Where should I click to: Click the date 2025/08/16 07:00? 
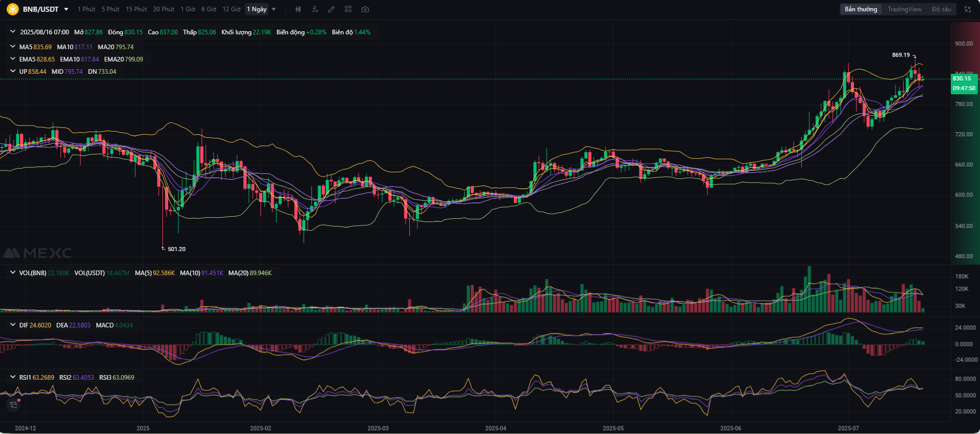[x=45, y=32]
